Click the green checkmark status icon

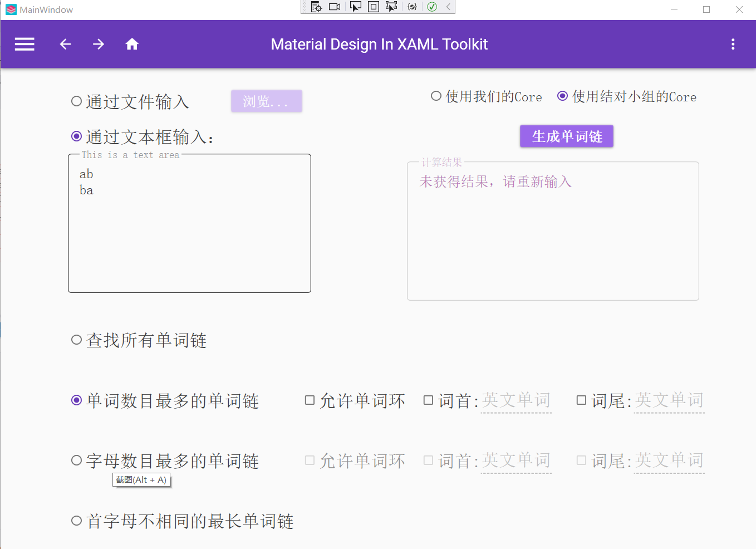click(x=432, y=7)
